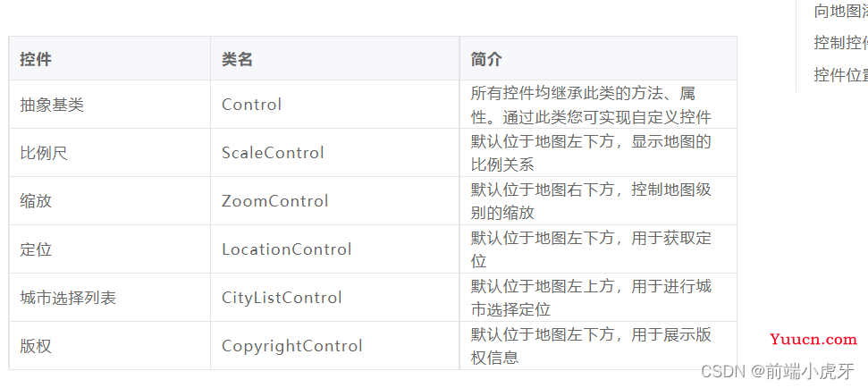Click the 缩放 row label
Screen dimensions: 868x388
(x=36, y=201)
